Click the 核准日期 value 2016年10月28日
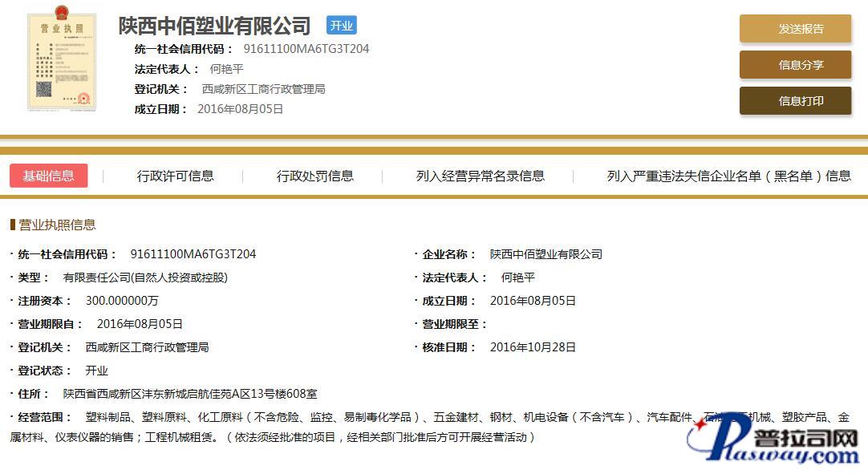Screen dimensions: 868x474 point(533,347)
